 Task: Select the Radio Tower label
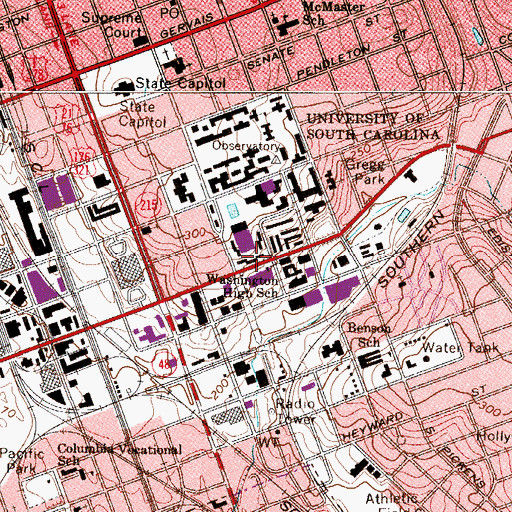pyautogui.click(x=295, y=411)
